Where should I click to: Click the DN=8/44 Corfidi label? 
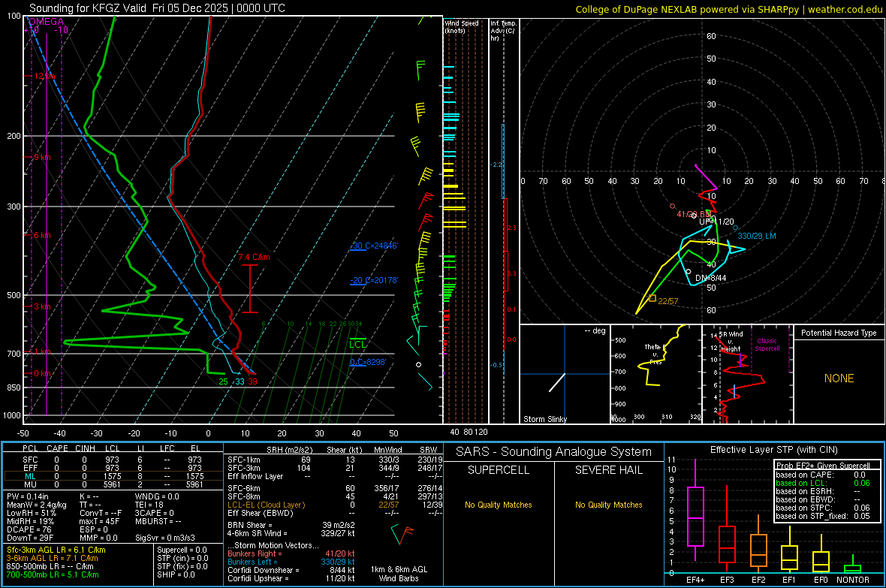(x=711, y=278)
